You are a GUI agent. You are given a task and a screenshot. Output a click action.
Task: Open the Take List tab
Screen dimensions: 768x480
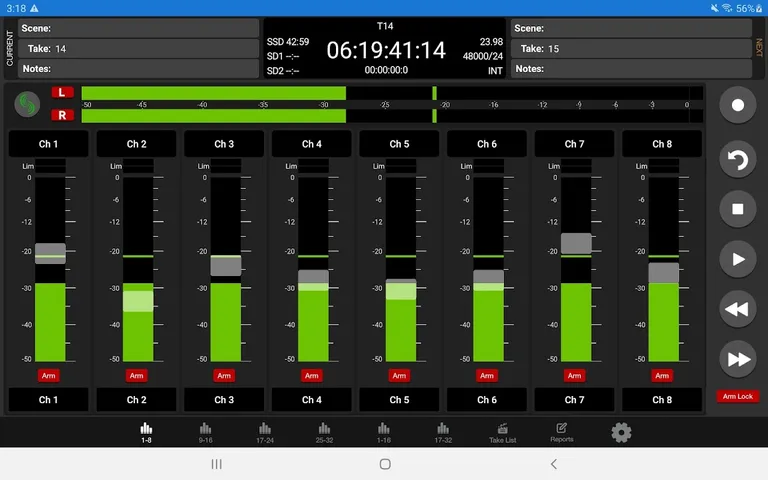click(x=503, y=433)
